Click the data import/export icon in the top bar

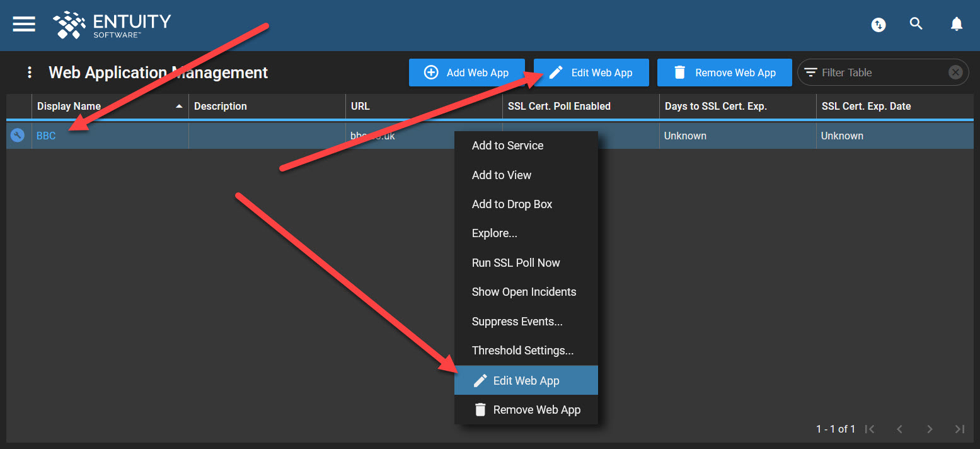[x=878, y=25]
